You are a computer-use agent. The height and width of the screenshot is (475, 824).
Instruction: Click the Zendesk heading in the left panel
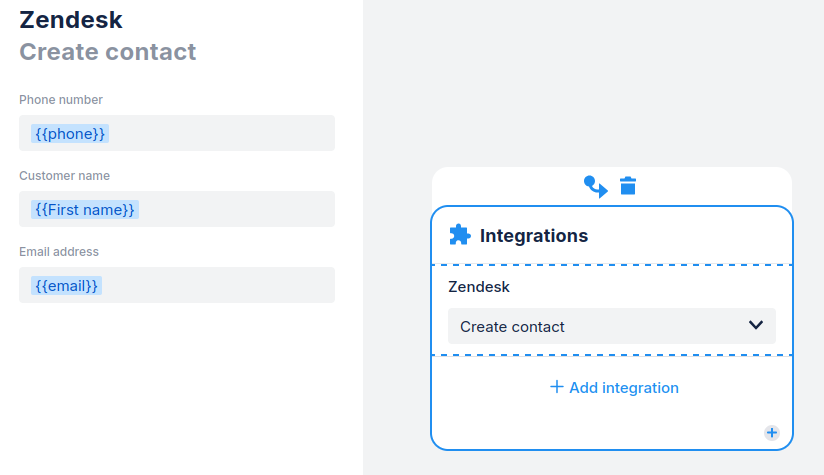(x=71, y=19)
